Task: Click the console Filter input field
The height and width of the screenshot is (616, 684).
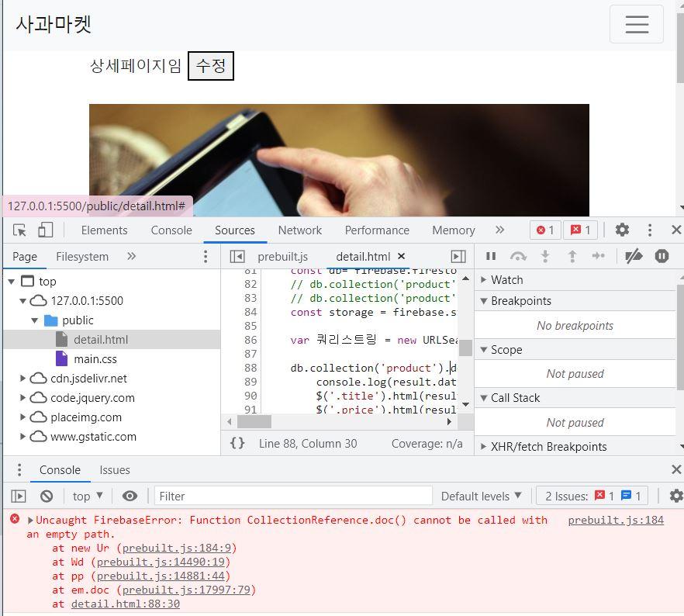Action: pos(293,496)
